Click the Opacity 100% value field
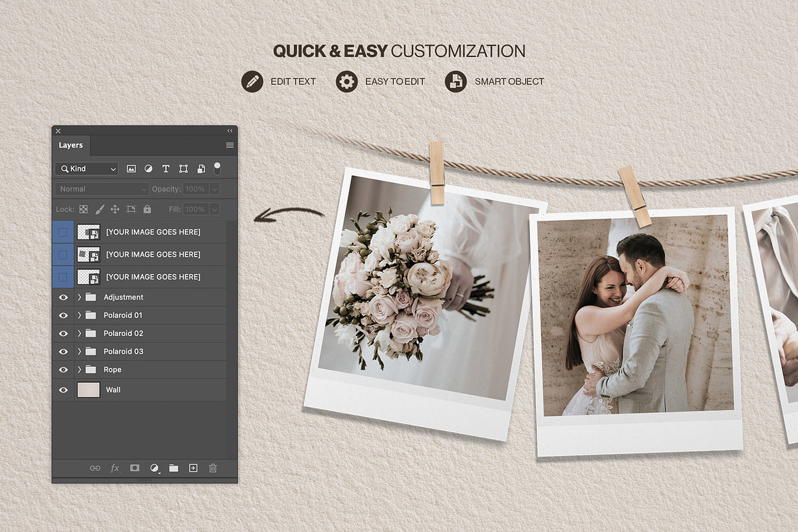 pyautogui.click(x=196, y=189)
